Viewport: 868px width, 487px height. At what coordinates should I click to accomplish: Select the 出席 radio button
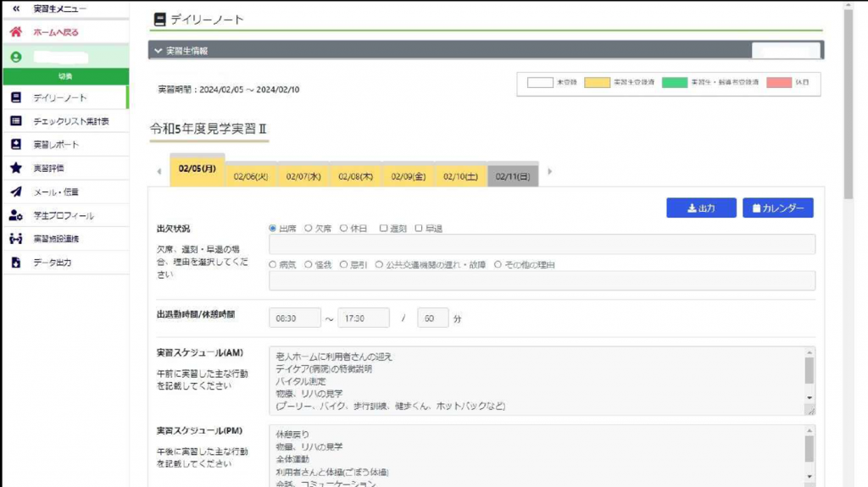point(272,228)
